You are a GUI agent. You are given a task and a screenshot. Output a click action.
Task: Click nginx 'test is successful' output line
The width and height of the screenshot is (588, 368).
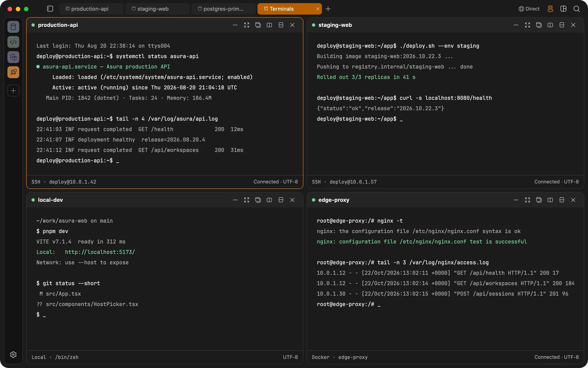pyautogui.click(x=422, y=242)
